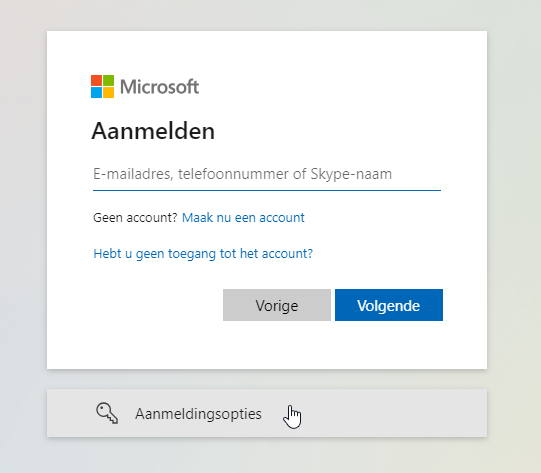Continue with the Volgende button
The height and width of the screenshot is (473, 541).
pyautogui.click(x=389, y=305)
